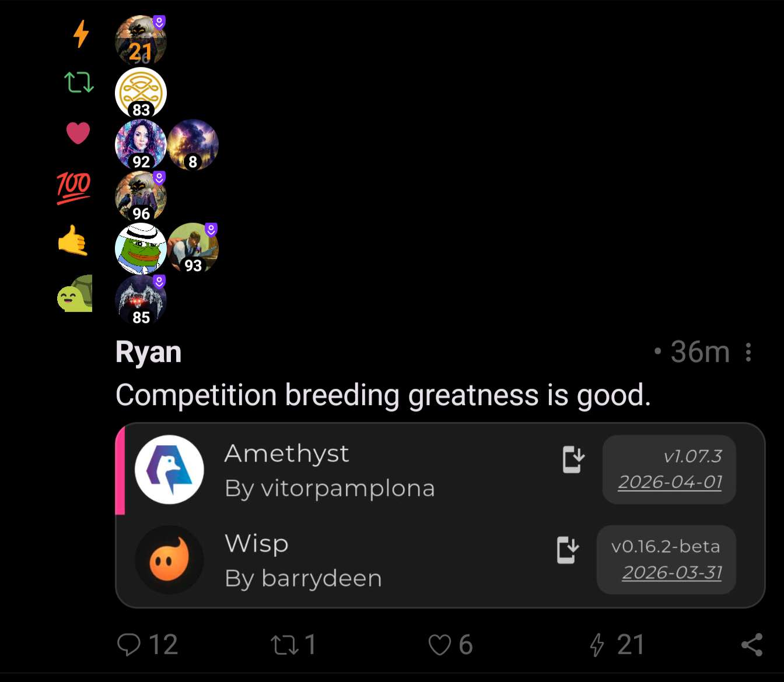Open the Wisp app logo
Viewport: 784px width, 682px height.
(169, 560)
